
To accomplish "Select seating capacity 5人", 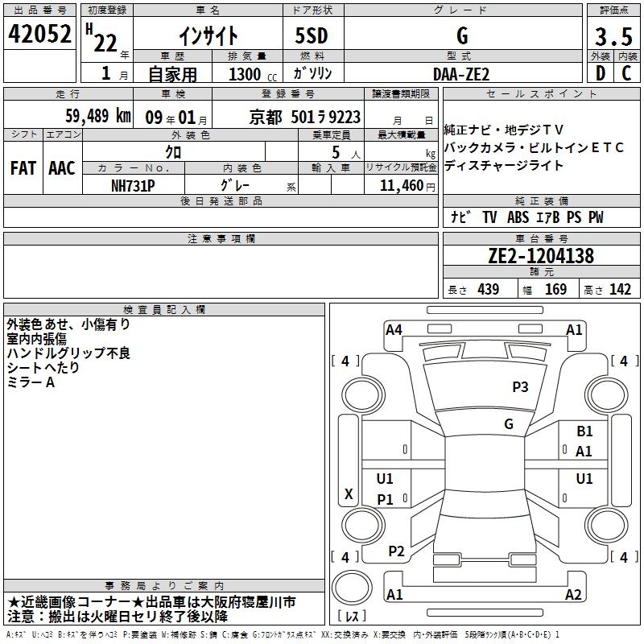I will 346,153.
